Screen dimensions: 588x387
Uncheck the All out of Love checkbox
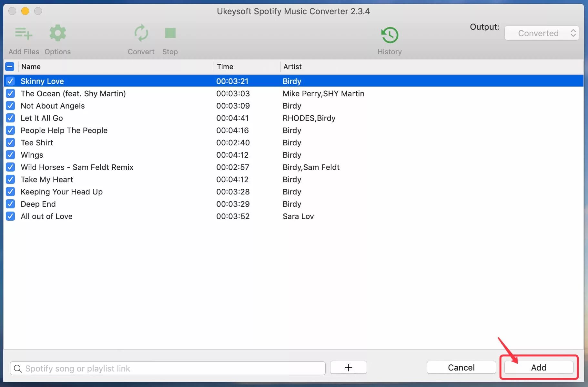click(x=10, y=216)
